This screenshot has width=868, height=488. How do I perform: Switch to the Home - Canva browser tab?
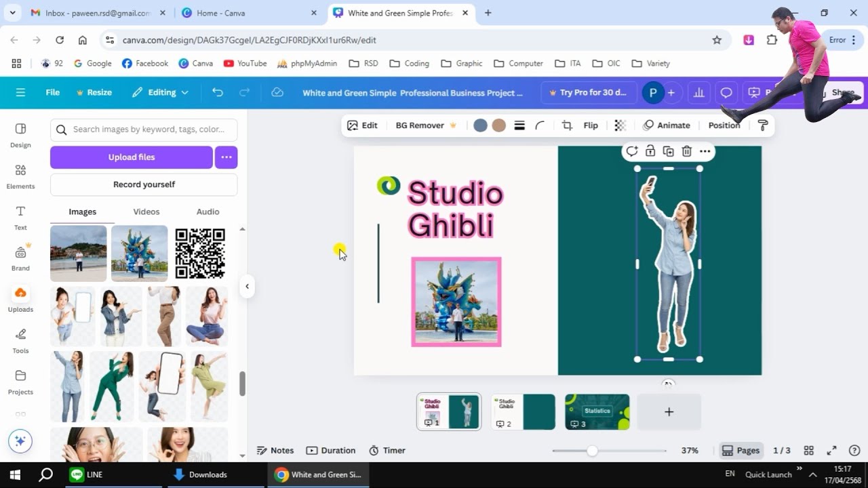tap(248, 13)
